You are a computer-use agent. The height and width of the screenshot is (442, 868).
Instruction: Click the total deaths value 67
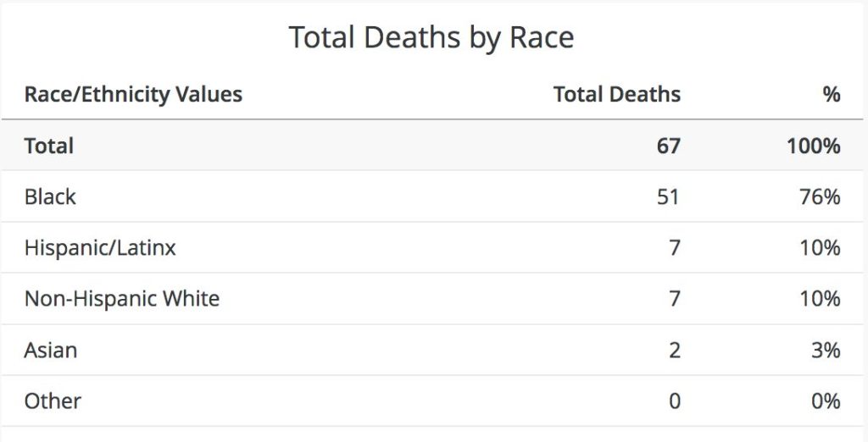[668, 146]
